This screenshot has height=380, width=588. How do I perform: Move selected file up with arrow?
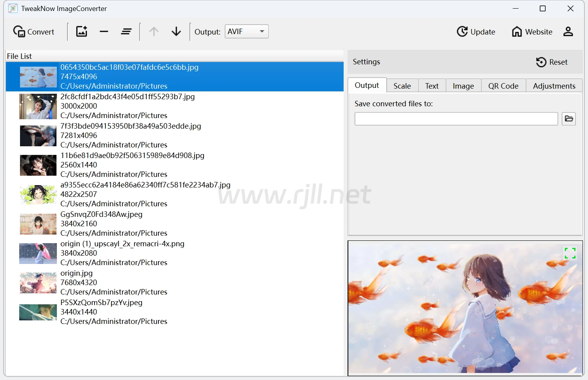pos(154,31)
